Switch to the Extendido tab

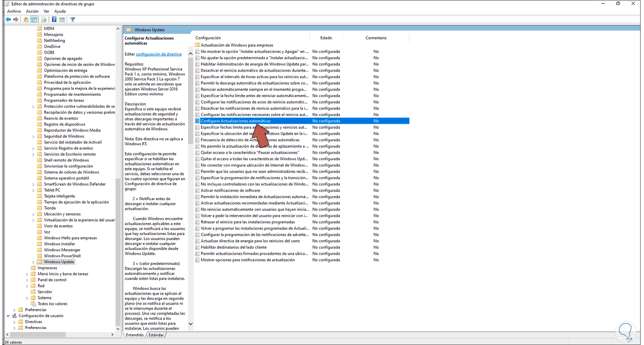[x=134, y=335]
